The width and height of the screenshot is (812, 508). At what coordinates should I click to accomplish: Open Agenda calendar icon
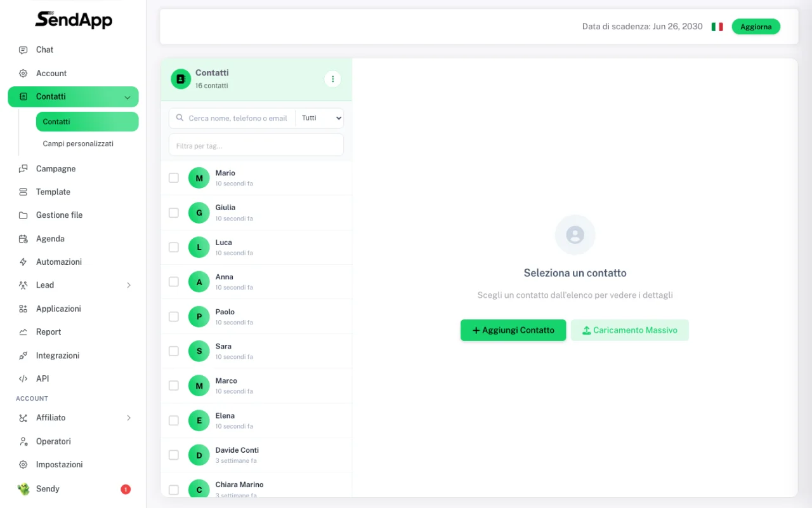pyautogui.click(x=23, y=239)
